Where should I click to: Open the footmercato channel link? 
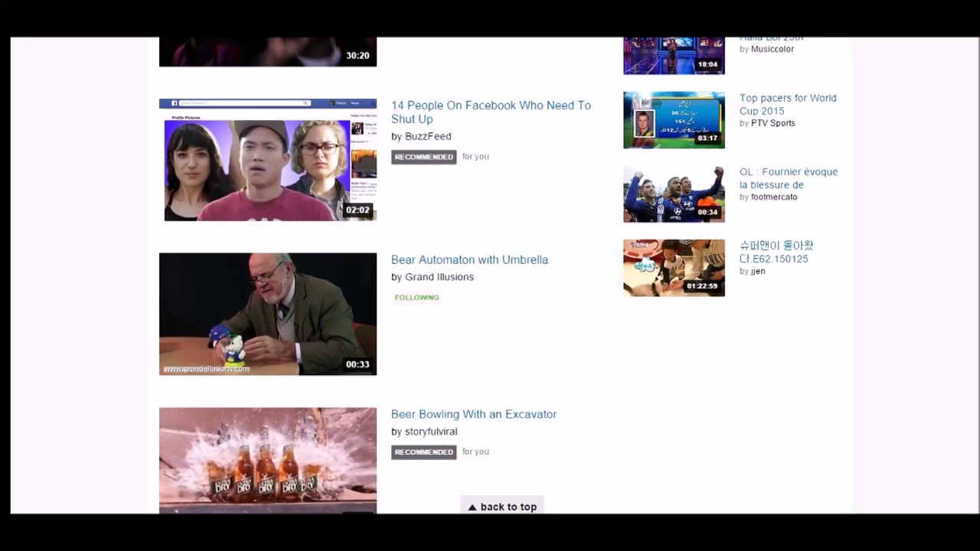pos(774,197)
